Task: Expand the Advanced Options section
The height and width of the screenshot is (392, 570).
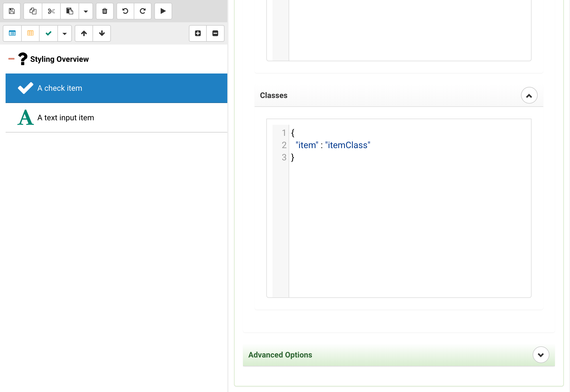Action: click(x=541, y=355)
